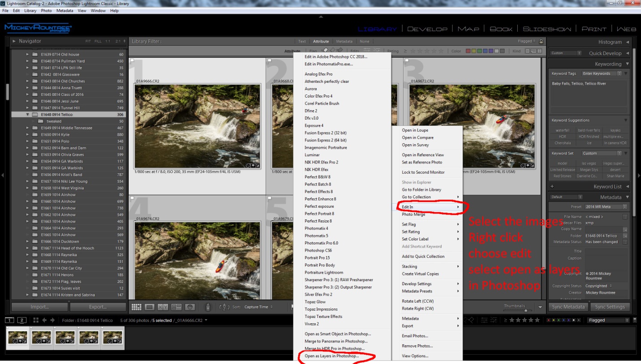Click the Kind filter videos icon

coord(539,51)
